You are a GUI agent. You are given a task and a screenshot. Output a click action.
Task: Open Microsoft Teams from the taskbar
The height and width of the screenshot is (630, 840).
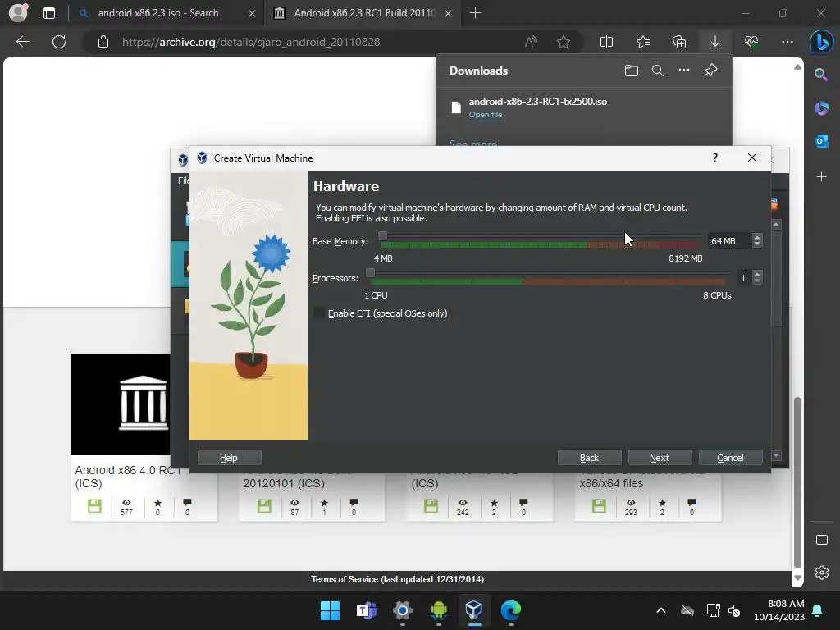(367, 610)
